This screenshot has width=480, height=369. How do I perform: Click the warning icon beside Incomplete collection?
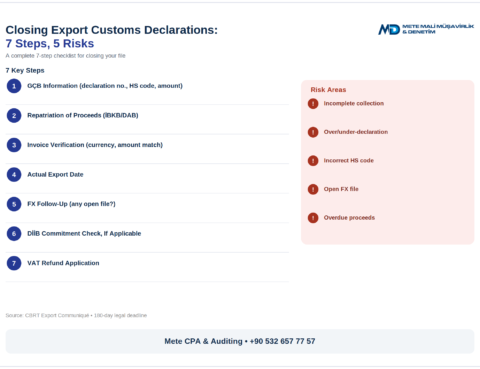[x=313, y=104]
